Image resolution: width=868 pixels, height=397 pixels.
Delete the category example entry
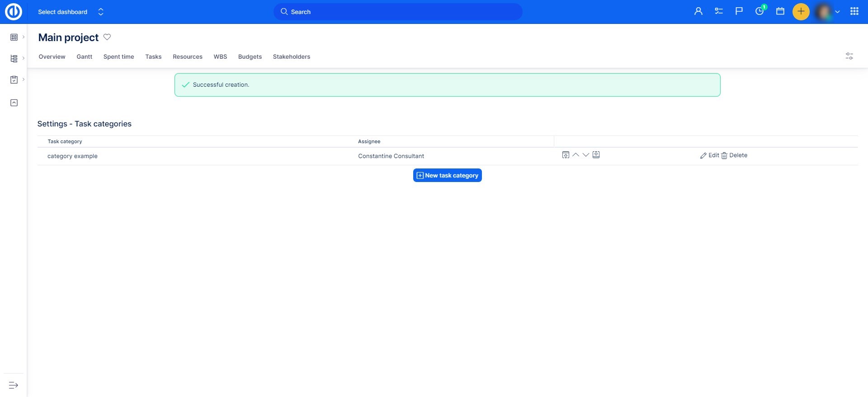[x=734, y=155]
